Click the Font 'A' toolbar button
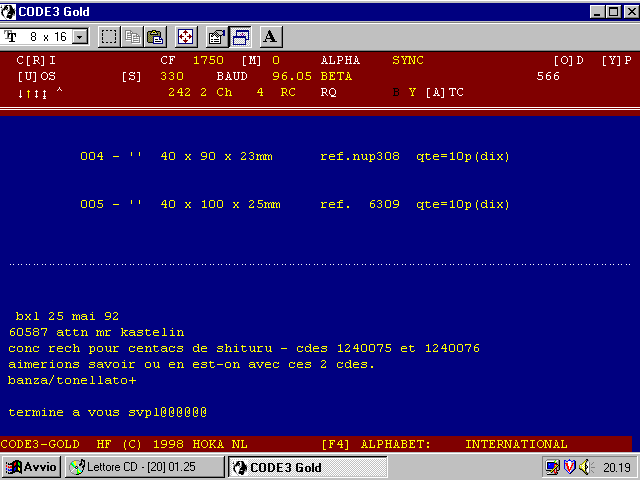The width and height of the screenshot is (640, 480). pyautogui.click(x=270, y=37)
